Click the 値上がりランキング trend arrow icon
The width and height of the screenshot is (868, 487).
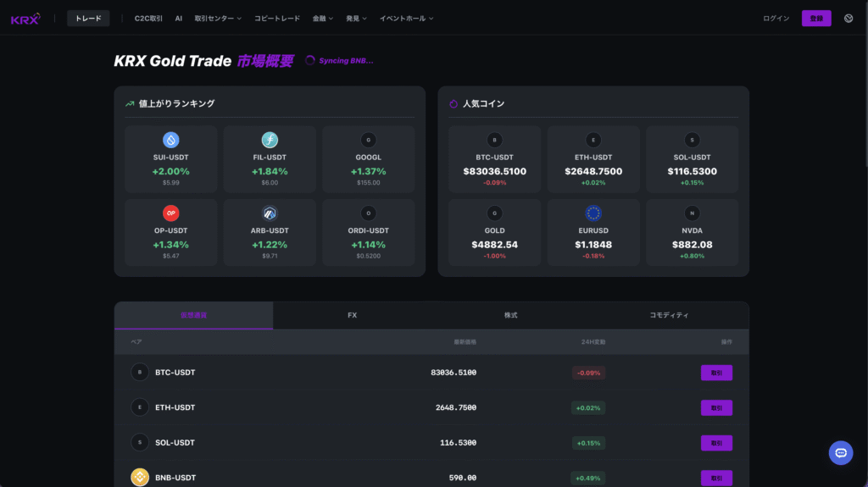130,103
